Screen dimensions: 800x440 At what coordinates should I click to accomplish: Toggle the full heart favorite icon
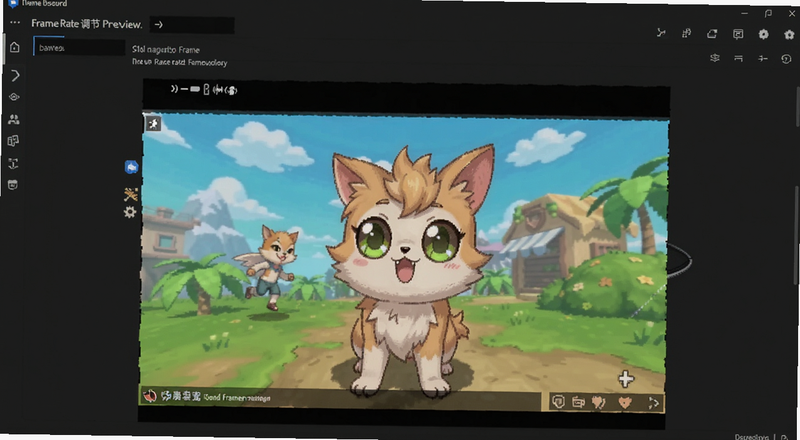pos(625,403)
